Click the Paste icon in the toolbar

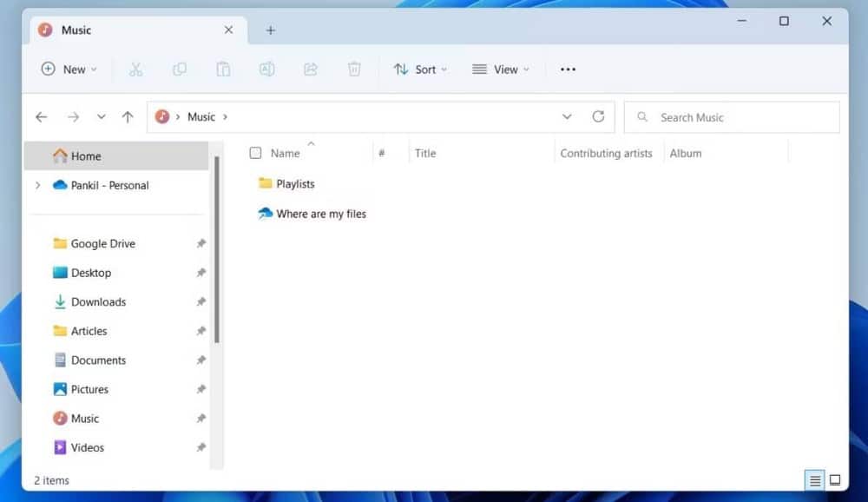pyautogui.click(x=223, y=69)
